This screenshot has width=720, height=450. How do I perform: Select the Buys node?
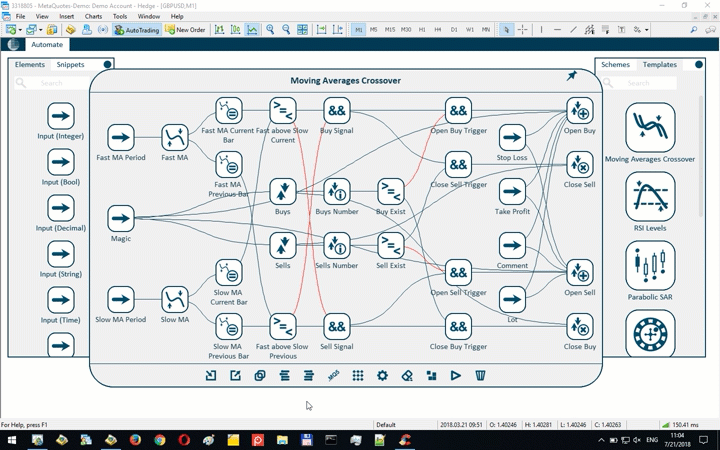[283, 191]
